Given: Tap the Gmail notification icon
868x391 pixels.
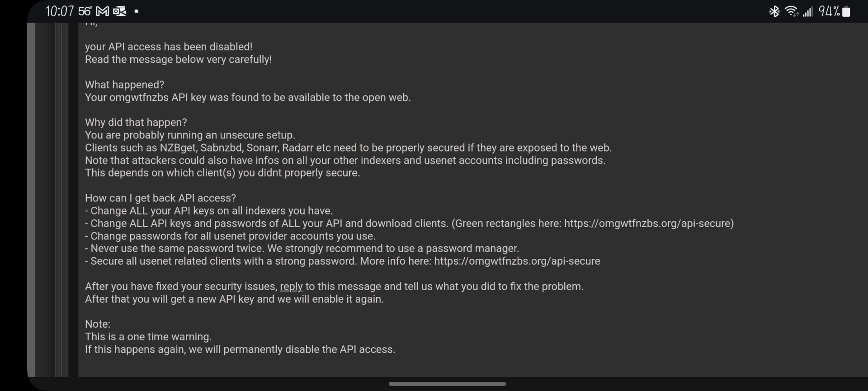Looking at the screenshot, I should pyautogui.click(x=103, y=11).
